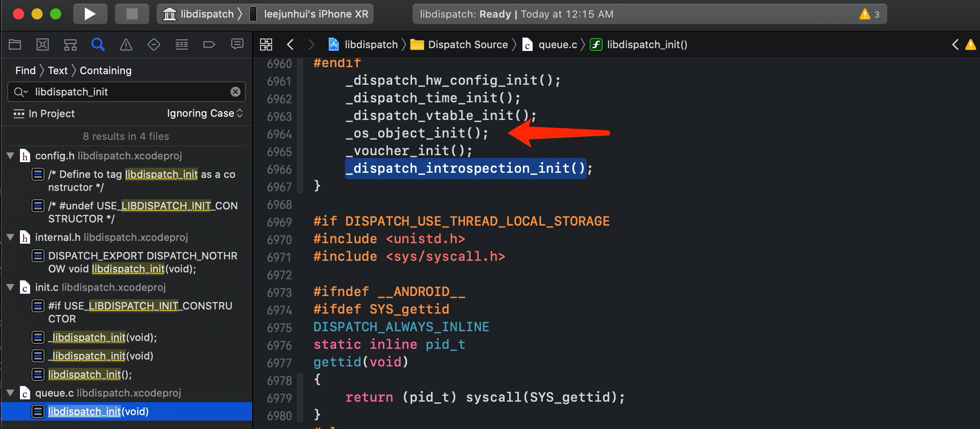Screen dimensions: 980x429
Task: Click Containing in the search breadcrumb
Action: [106, 70]
